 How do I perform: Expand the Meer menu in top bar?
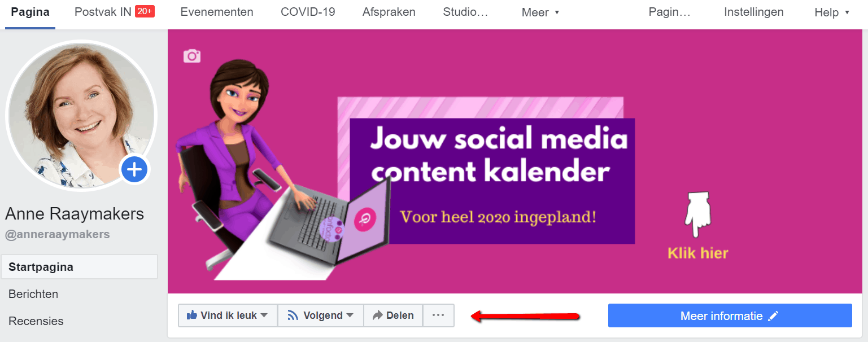(x=540, y=12)
